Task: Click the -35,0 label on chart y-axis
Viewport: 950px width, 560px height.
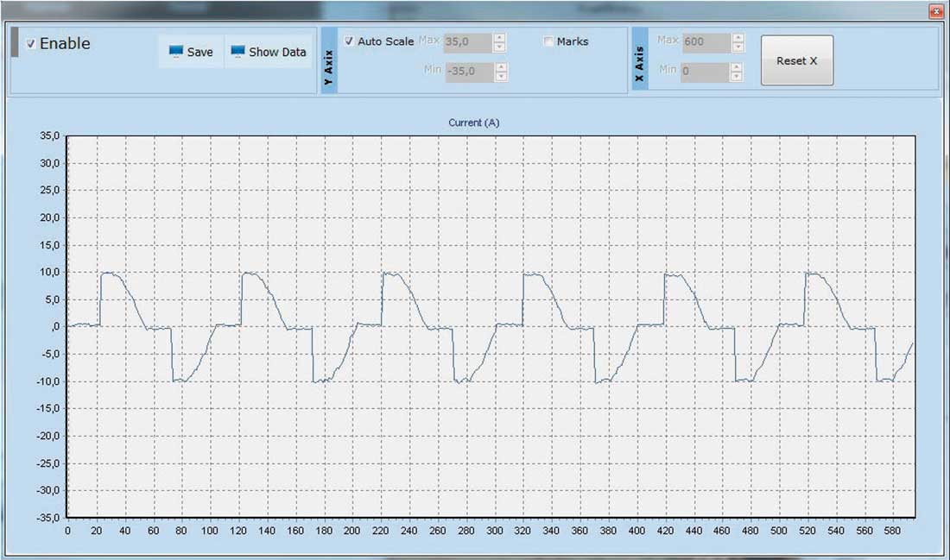Action: [x=48, y=518]
